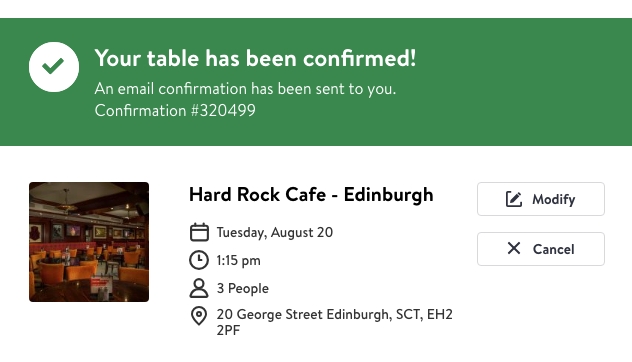Viewport: 632px width, 362px height.
Task: Open the Hard Rock Cafe restaurant photo
Action: [89, 242]
